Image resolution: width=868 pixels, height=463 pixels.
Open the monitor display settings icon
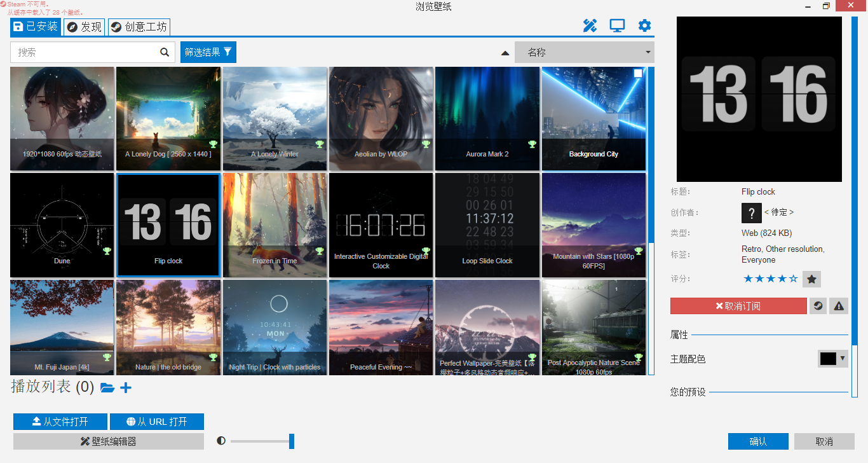(x=617, y=25)
